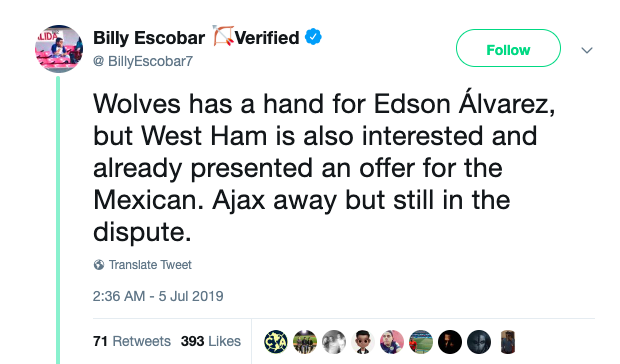Open the dark masked face liker avatar
Image resolution: width=620 pixels, height=364 pixels.
click(x=479, y=342)
